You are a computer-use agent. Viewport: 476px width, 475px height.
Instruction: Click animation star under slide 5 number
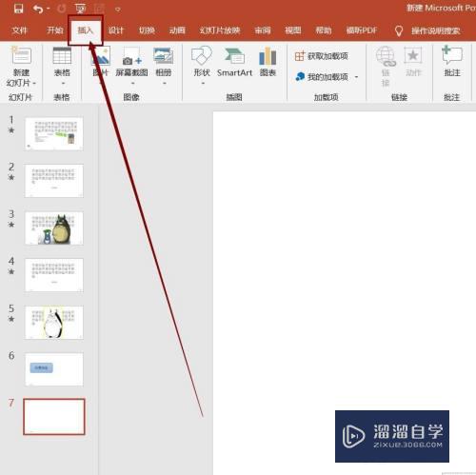[x=11, y=319]
